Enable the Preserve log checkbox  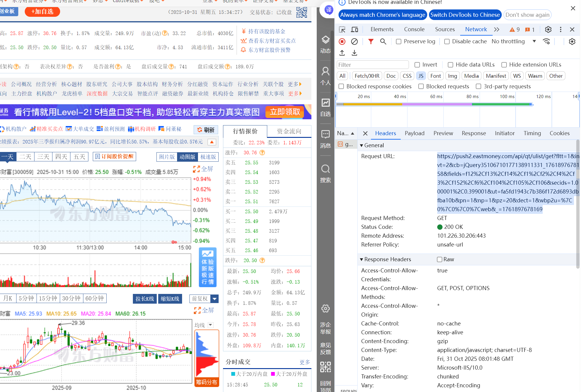399,42
